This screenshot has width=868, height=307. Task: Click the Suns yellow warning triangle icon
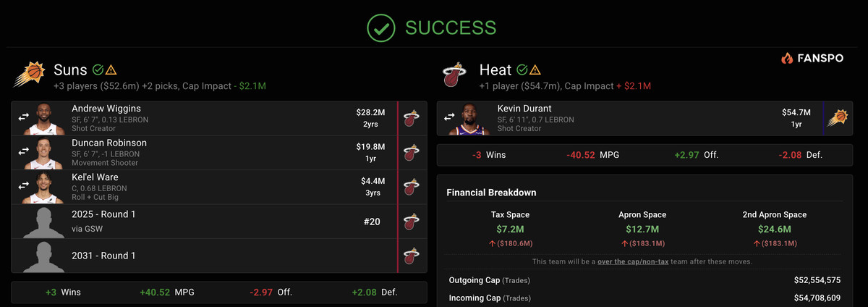pyautogui.click(x=111, y=70)
